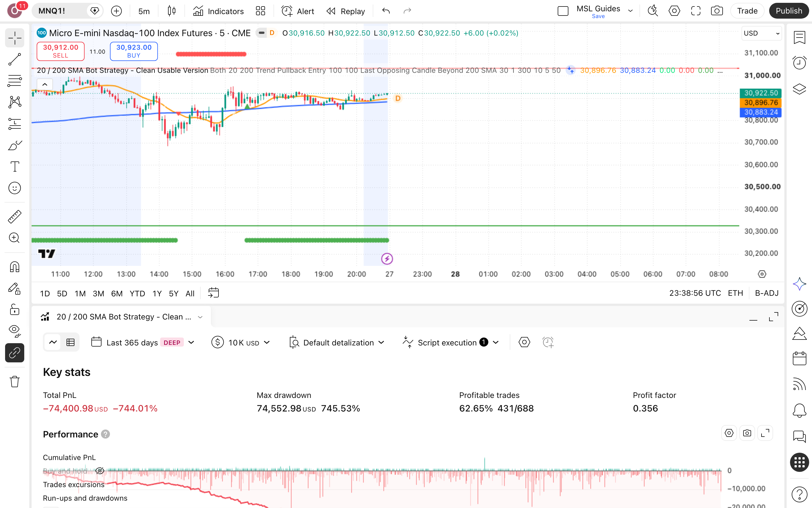This screenshot has height=508, width=812.
Task: Toggle hide all drawings eye icon
Action: point(14,331)
